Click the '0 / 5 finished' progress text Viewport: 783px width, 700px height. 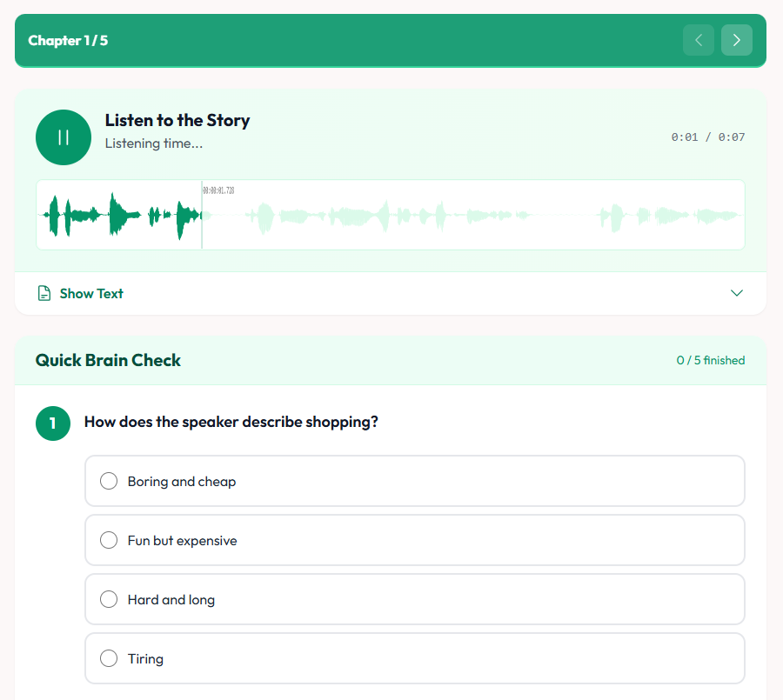(710, 360)
